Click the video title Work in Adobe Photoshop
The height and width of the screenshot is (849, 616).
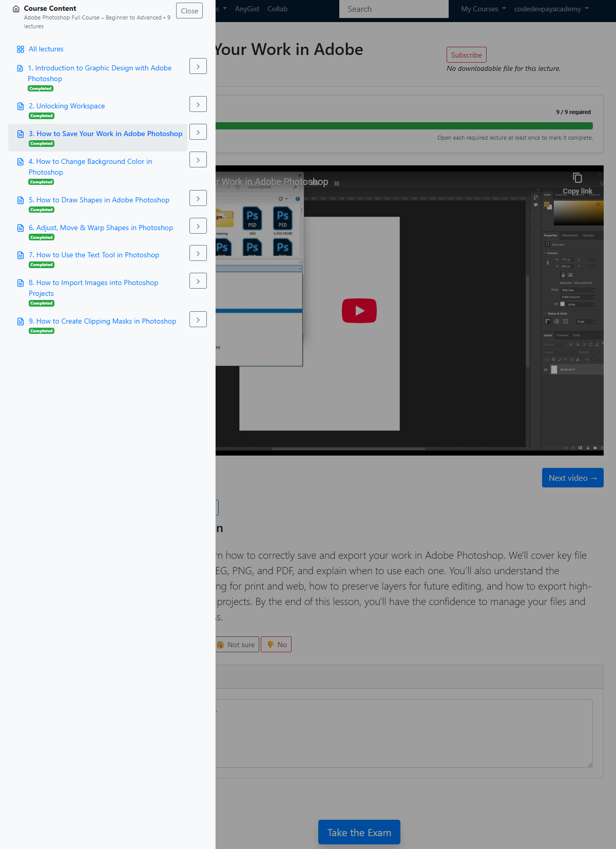tap(272, 182)
